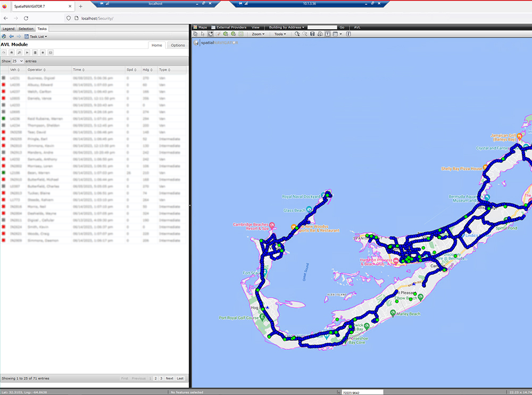The width and height of the screenshot is (532, 395).
Task: Click the green square tool on map toolbar
Action: click(241, 34)
